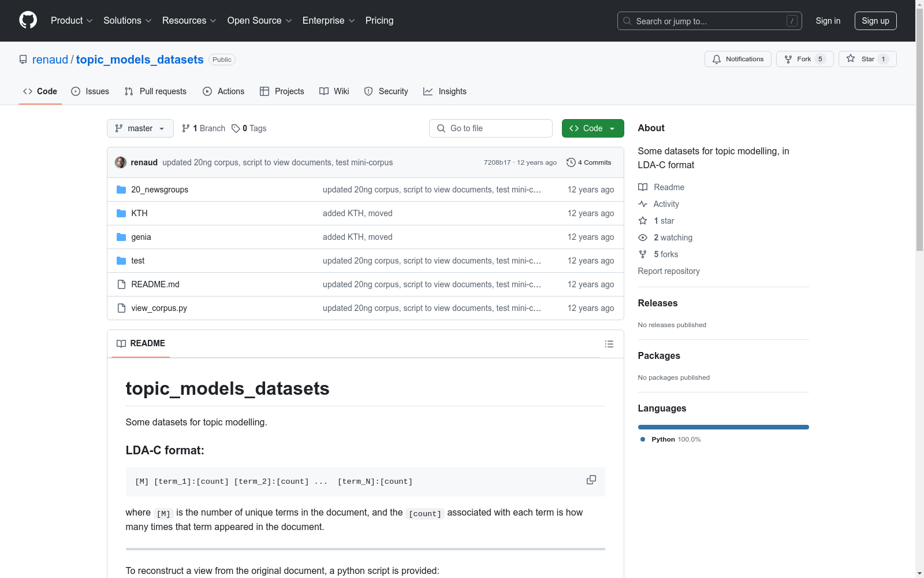Click the Activity pulse icon
Viewport: 924px width, 578px height.
(x=643, y=204)
